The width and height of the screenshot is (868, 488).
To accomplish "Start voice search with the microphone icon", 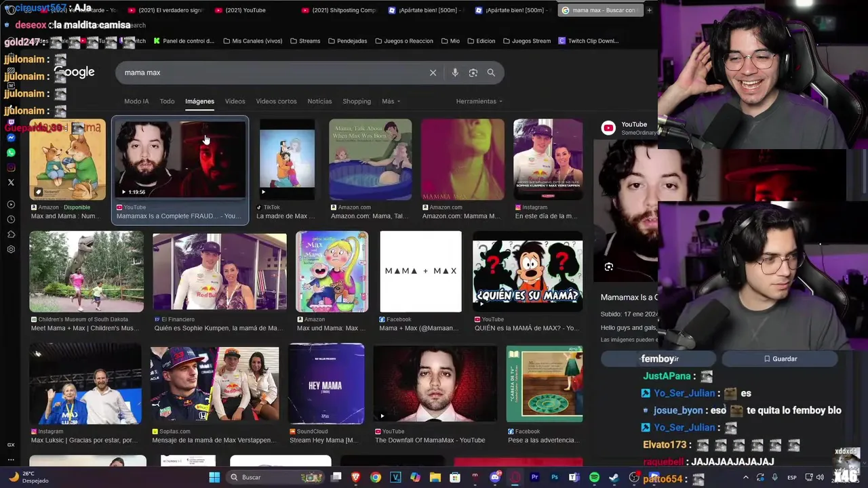I will tap(455, 73).
